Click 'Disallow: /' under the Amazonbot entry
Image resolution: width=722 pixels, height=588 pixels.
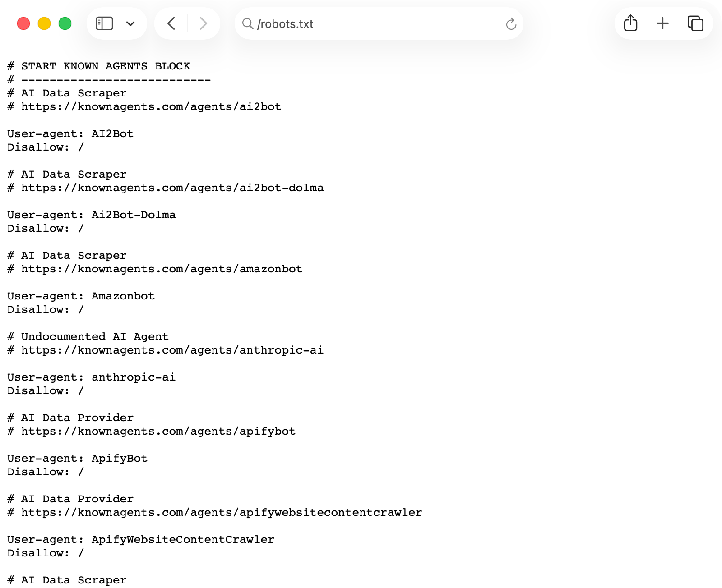(x=46, y=310)
